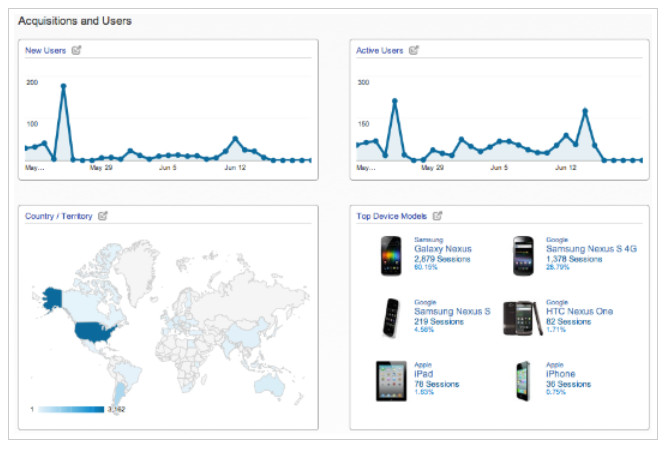Open the Top Device Models title link

point(392,214)
